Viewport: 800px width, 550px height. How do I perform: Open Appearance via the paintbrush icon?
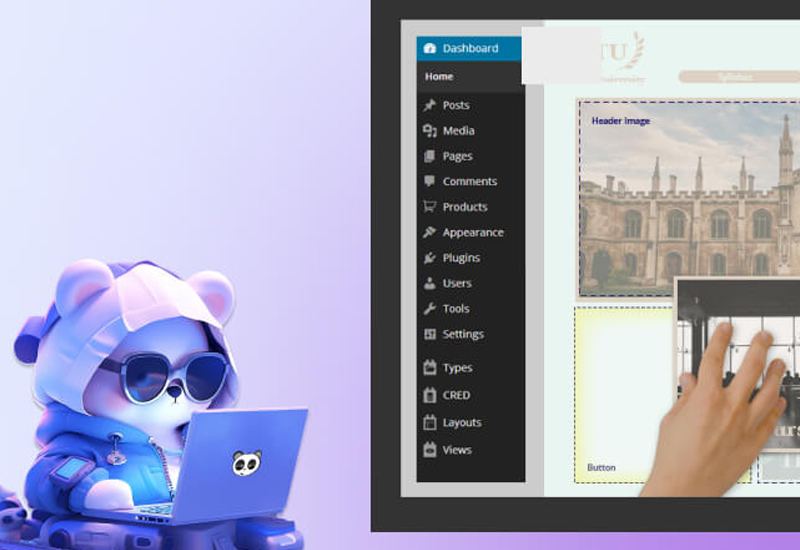click(430, 232)
